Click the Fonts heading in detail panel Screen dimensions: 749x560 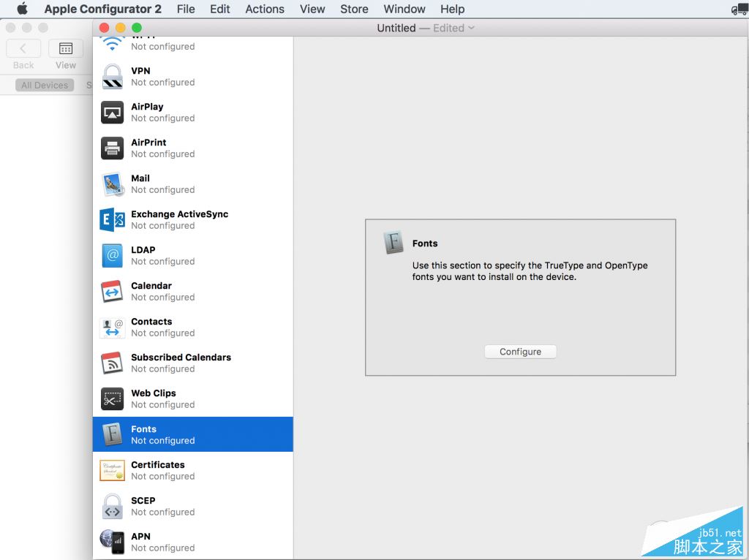tap(425, 243)
